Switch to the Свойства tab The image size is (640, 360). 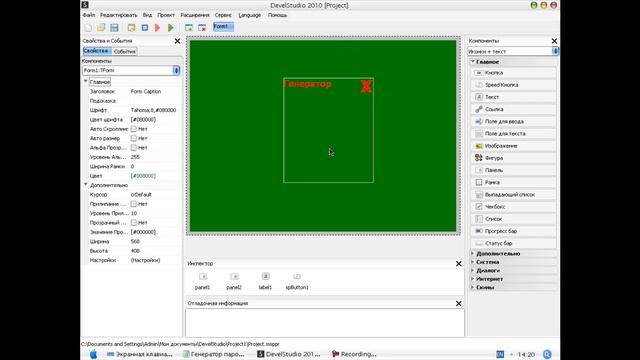[97, 51]
